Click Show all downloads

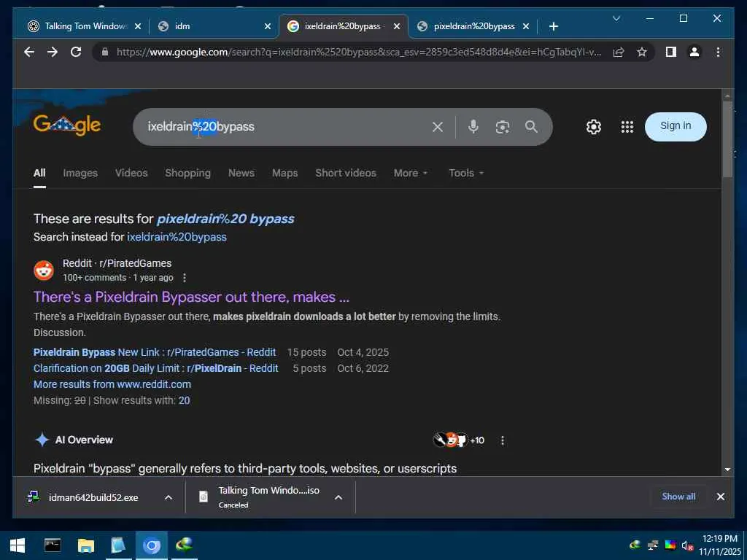[678, 496]
